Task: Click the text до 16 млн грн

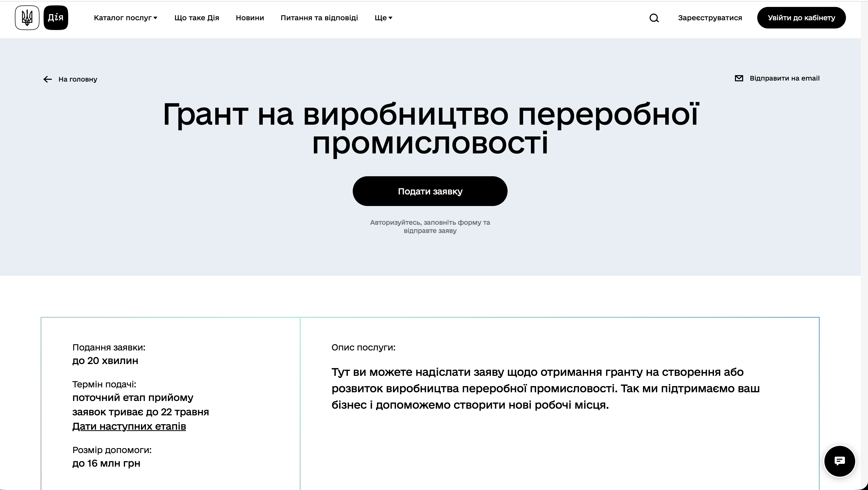Action: pos(106,463)
